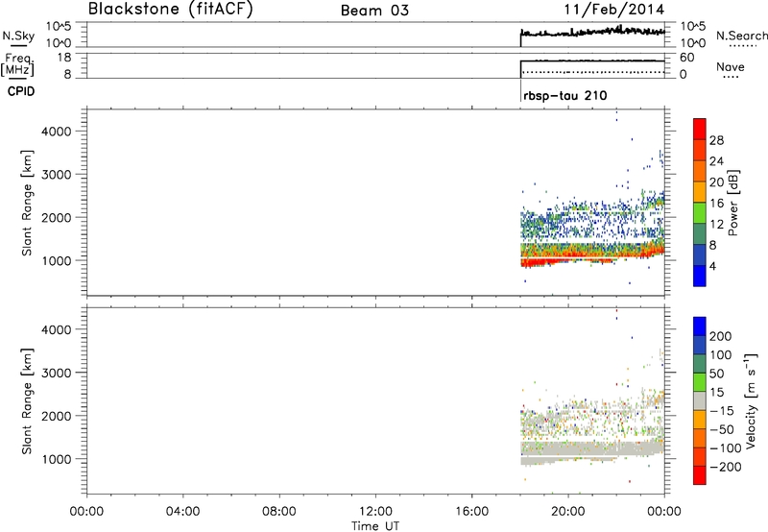Click the blue bottom of power colorbar
This screenshot has height=532, width=768.
pos(700,276)
